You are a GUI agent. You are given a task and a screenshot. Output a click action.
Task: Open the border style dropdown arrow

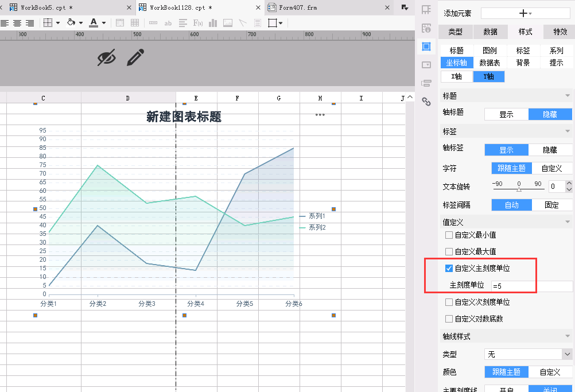point(58,23)
